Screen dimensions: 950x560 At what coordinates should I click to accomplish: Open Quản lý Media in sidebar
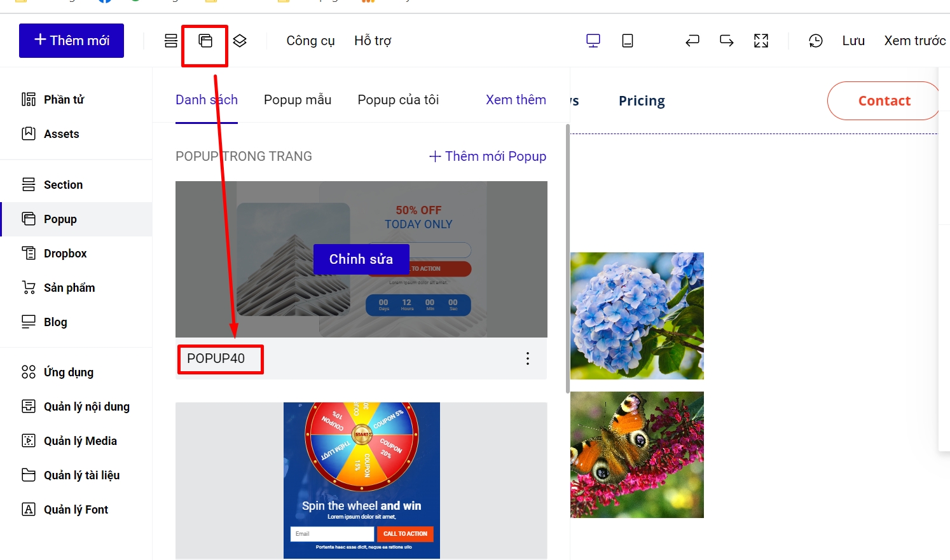coord(80,441)
